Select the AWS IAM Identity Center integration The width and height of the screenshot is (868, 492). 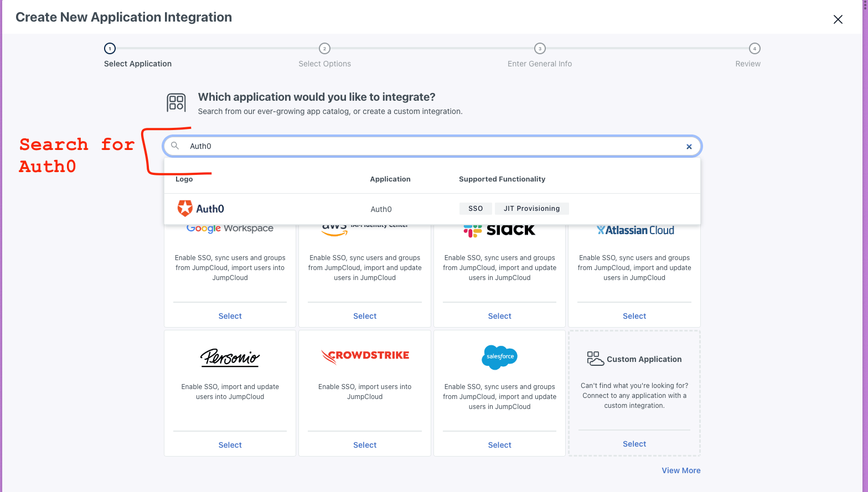pyautogui.click(x=365, y=316)
